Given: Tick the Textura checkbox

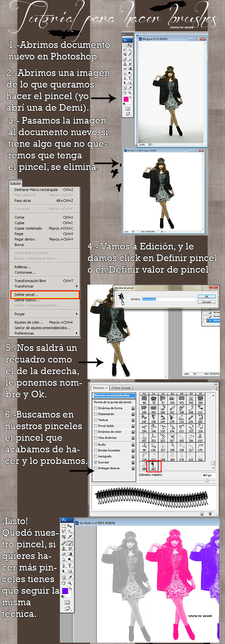Looking at the screenshot, I should [x=95, y=420].
